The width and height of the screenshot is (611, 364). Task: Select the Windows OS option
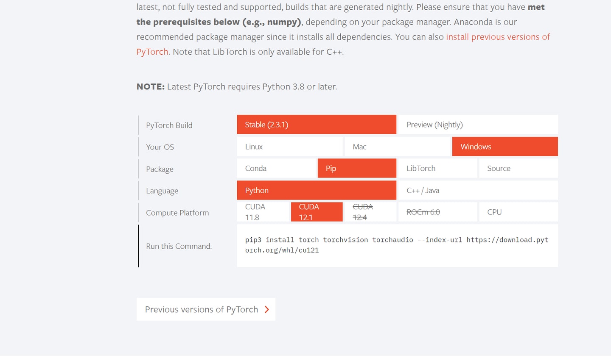click(x=505, y=147)
